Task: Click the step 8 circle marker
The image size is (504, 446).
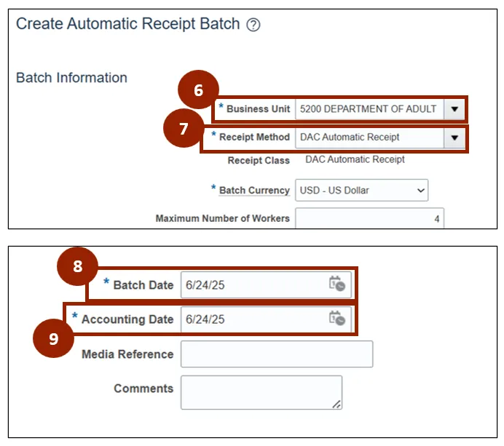Action: pyautogui.click(x=78, y=267)
